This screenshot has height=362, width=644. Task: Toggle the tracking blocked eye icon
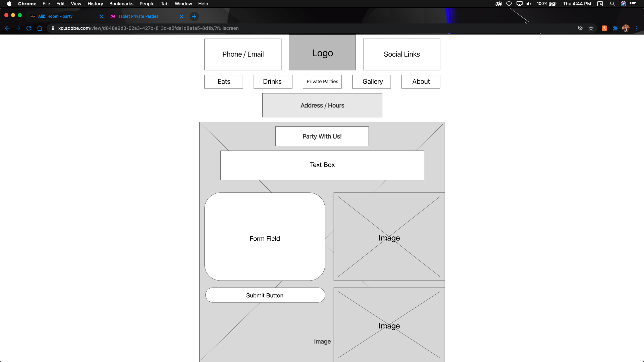(x=580, y=28)
